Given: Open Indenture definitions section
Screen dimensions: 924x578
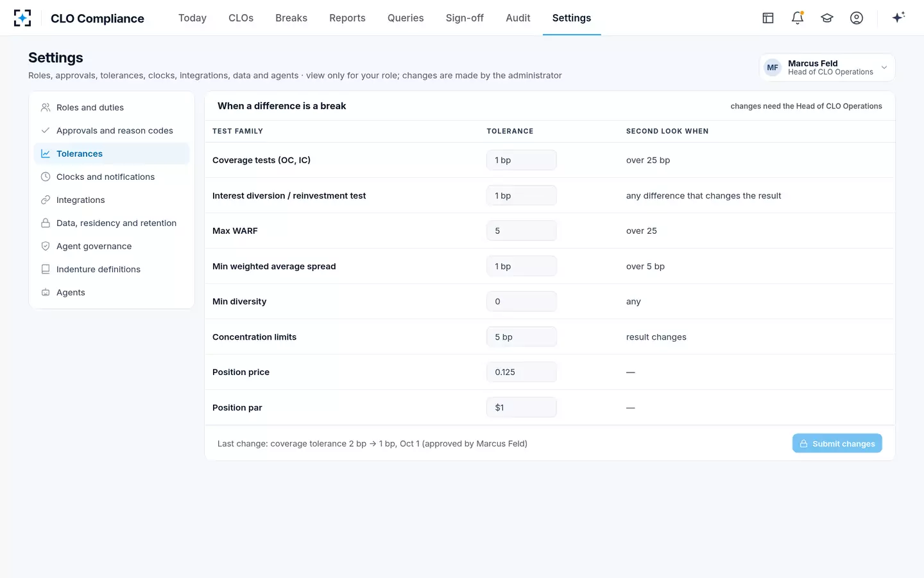Looking at the screenshot, I should [x=112, y=269].
